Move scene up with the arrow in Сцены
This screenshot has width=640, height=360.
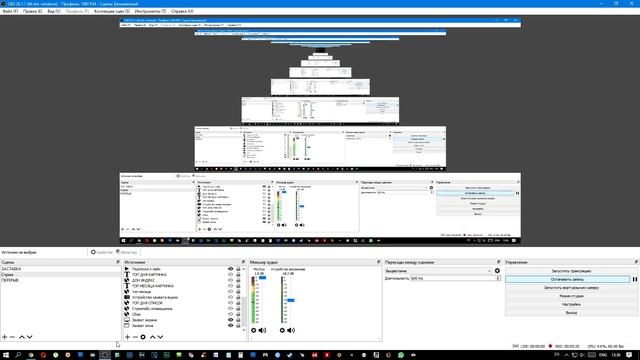[22, 337]
